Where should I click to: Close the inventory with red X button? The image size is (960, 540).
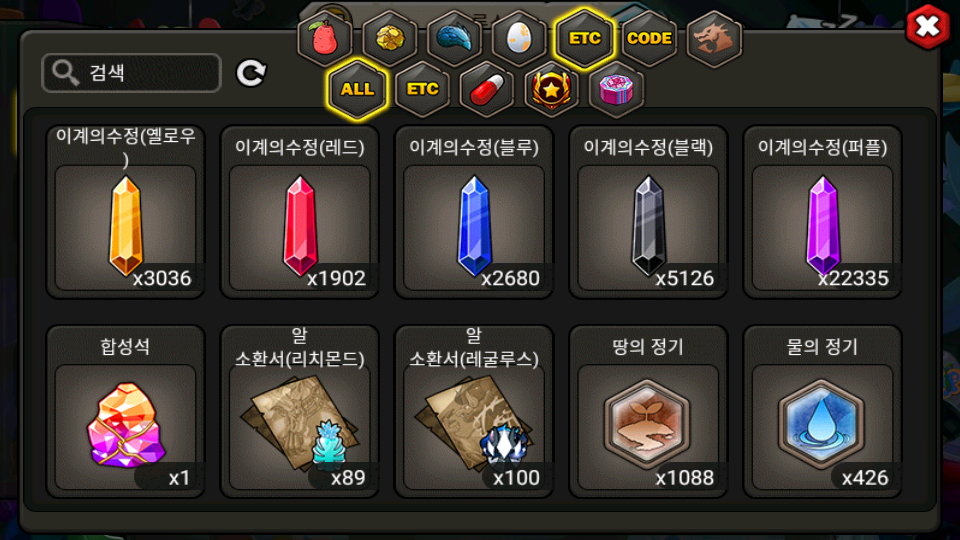[928, 26]
